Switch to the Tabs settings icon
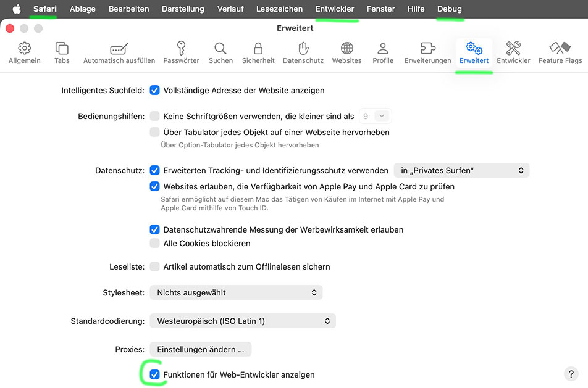 pos(62,52)
